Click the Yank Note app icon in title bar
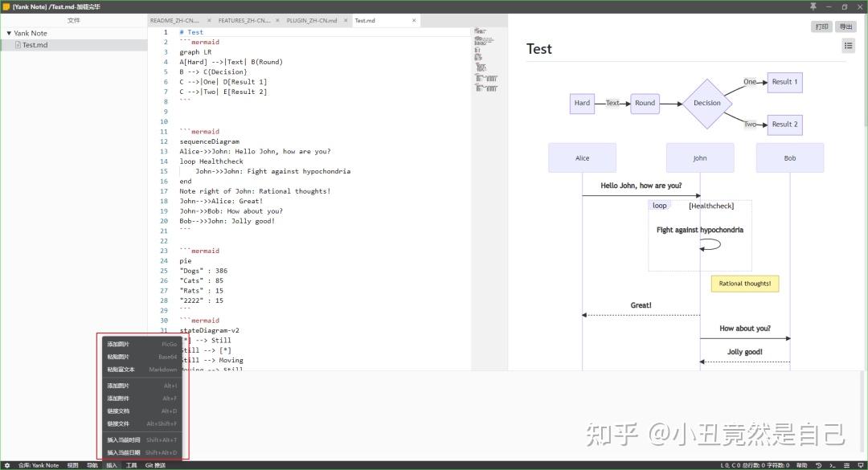The image size is (868, 470). (6, 6)
